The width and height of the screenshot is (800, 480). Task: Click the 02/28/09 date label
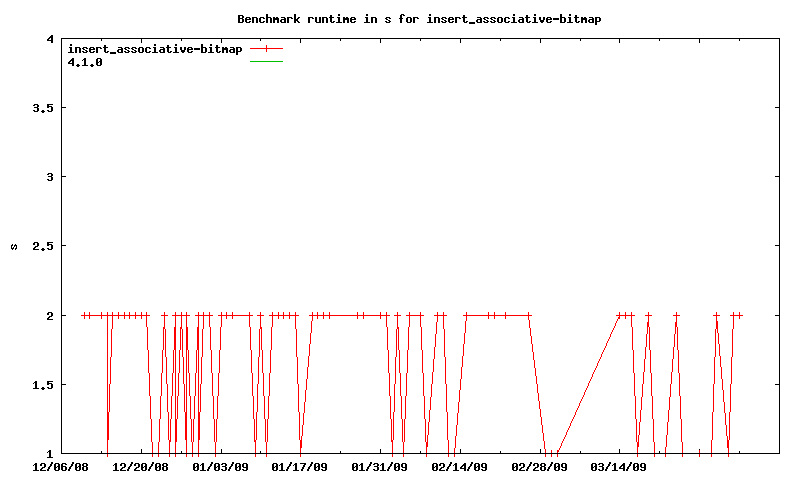[x=540, y=466]
